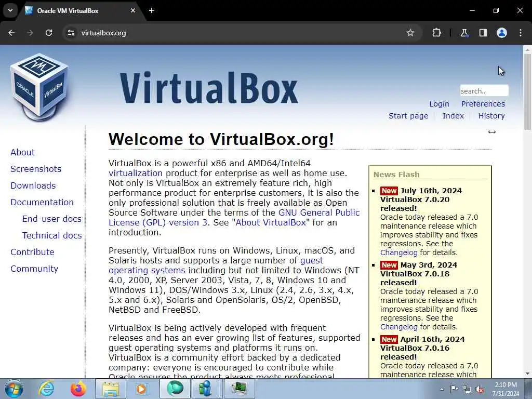Open the monitor program taskbar icon
The width and height of the screenshot is (532, 399).
click(x=239, y=389)
